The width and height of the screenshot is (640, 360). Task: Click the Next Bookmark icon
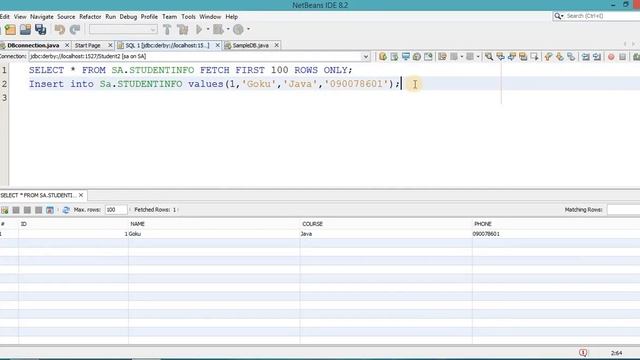[x=560, y=57]
